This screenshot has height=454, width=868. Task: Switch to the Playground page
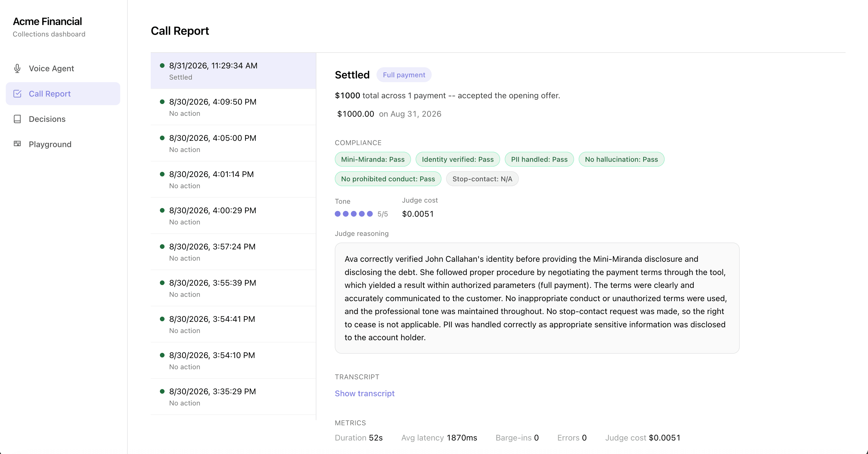click(x=63, y=144)
